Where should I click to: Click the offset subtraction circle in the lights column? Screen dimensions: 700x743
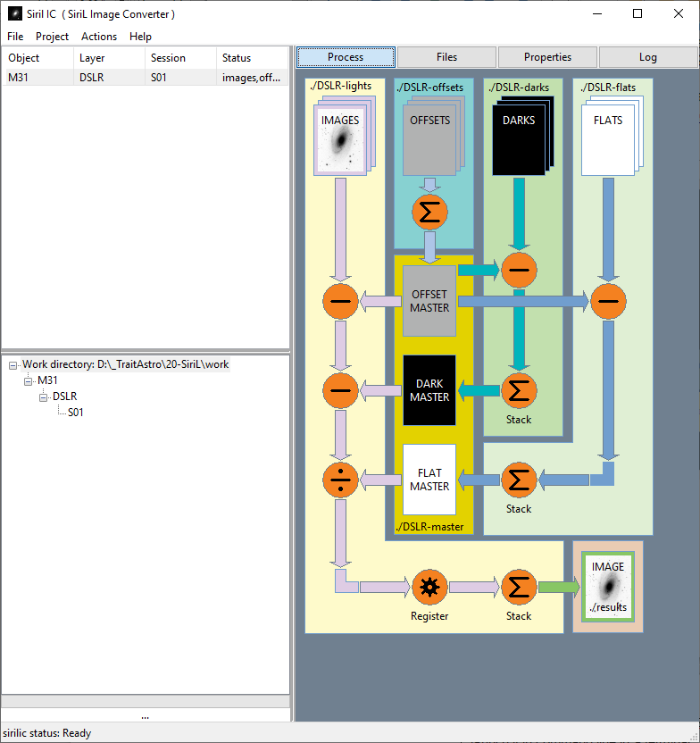tap(340, 301)
